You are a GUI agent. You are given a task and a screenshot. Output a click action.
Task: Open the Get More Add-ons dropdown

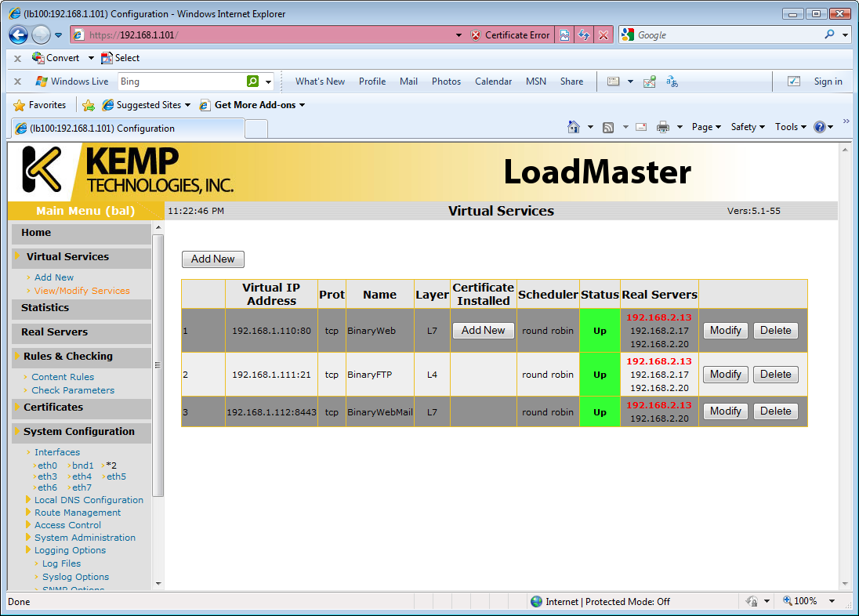click(302, 105)
